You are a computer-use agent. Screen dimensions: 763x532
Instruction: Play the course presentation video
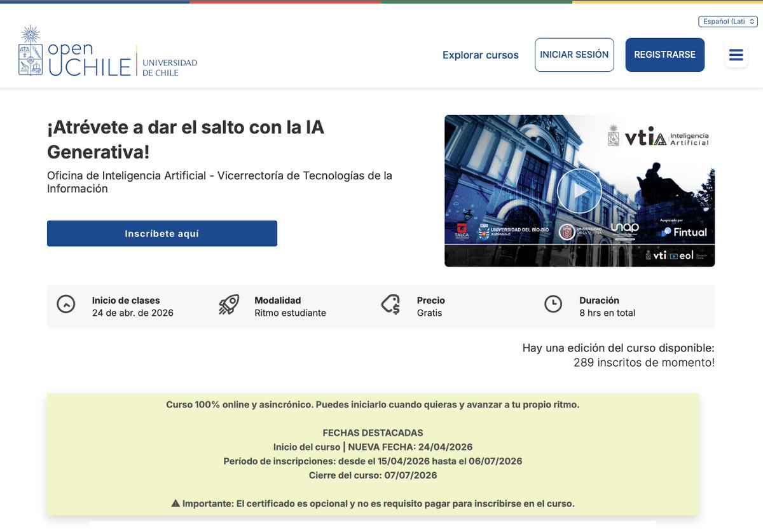579,190
